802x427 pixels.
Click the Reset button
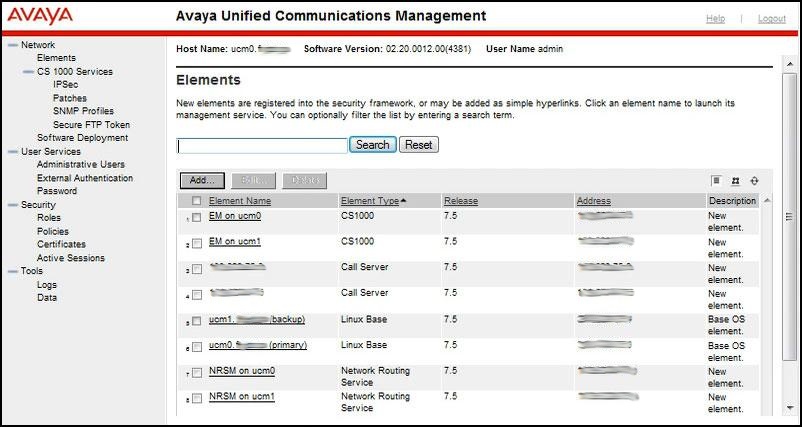tap(418, 145)
